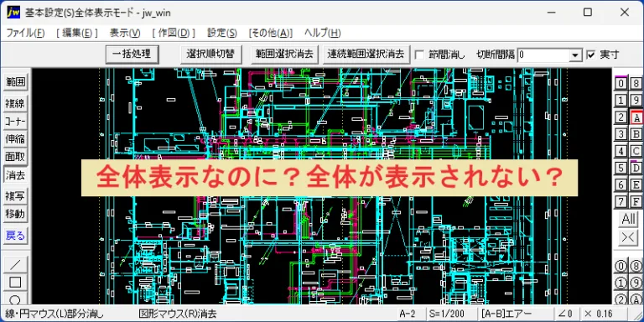Click the 図形マウス(R)消去 status text
Image resolution: width=644 pixels, height=322 pixels.
click(178, 314)
